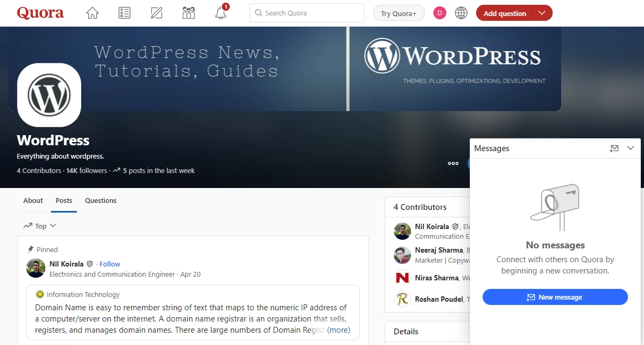Open the Spaces people icon
The height and width of the screenshot is (345, 644).
(x=189, y=13)
